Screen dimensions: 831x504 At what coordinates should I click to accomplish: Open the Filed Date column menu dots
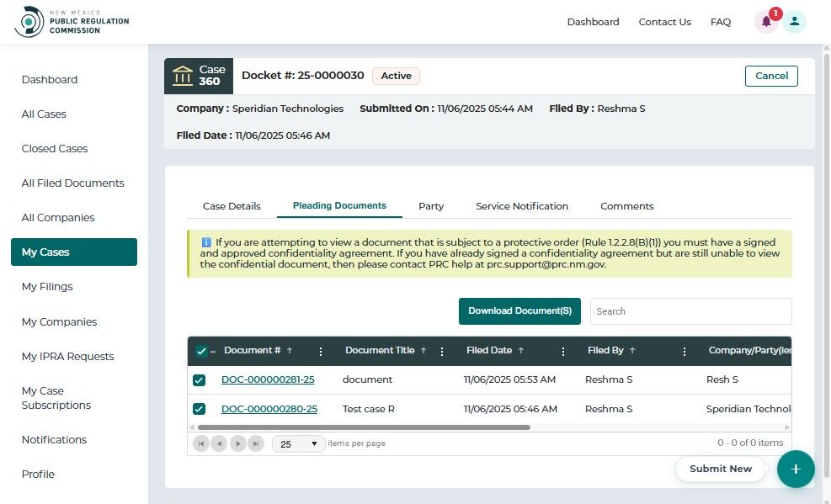(x=562, y=351)
